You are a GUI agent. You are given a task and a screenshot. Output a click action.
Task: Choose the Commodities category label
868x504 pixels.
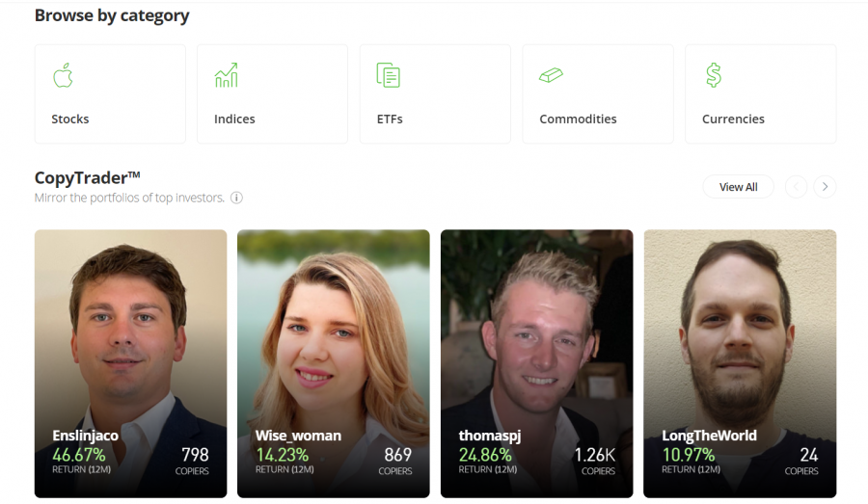578,119
